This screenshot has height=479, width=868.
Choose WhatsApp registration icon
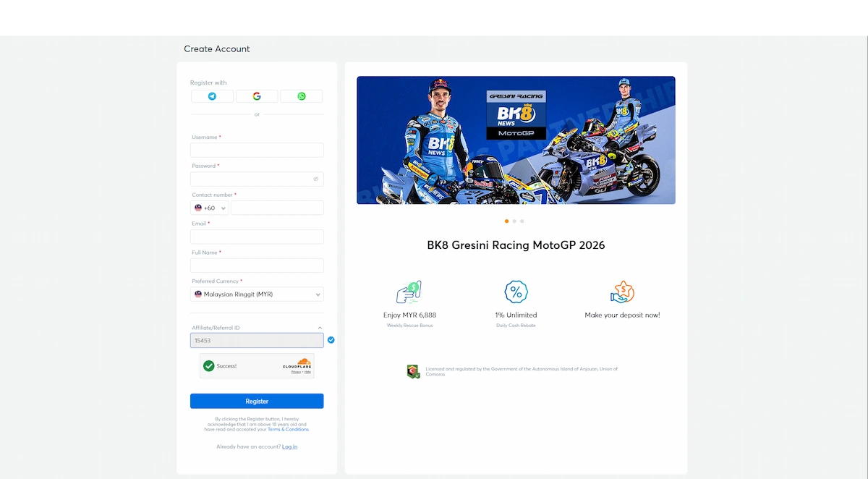click(302, 96)
